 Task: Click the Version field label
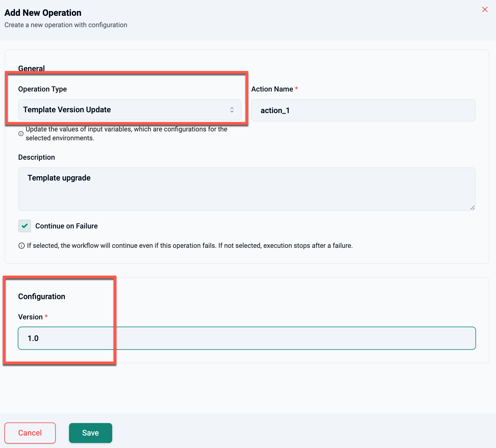click(30, 317)
